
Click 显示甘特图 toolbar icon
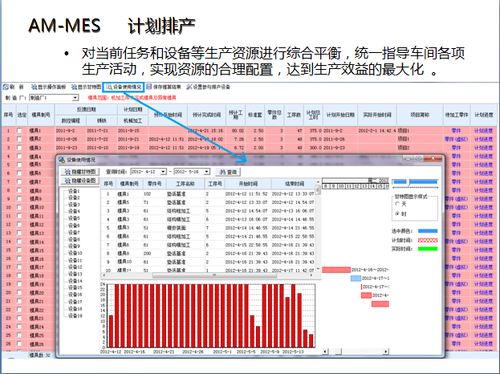[x=86, y=87]
